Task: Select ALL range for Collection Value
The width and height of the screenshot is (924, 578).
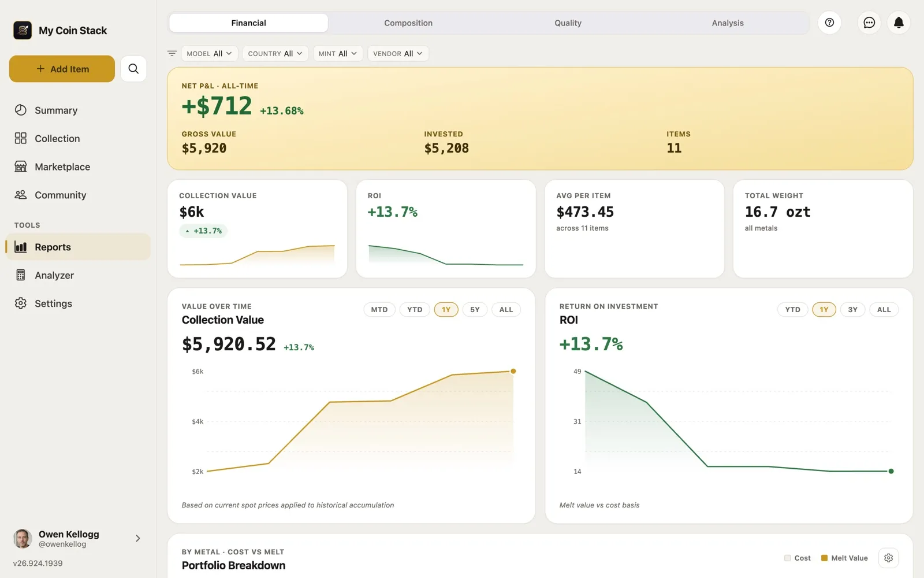Action: click(506, 310)
